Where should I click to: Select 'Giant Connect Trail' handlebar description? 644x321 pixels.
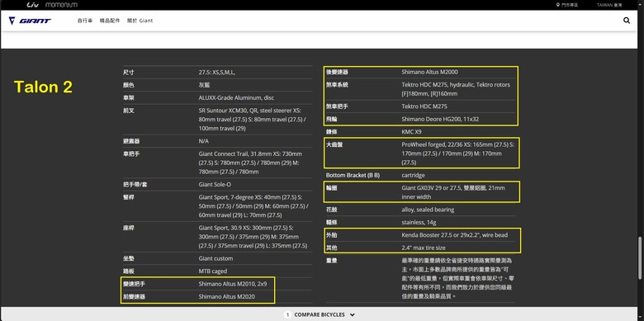[x=250, y=163]
